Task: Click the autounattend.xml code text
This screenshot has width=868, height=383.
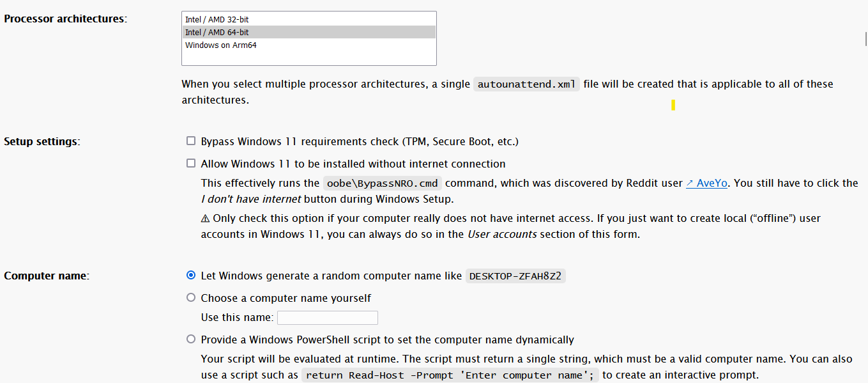Action: [x=526, y=84]
